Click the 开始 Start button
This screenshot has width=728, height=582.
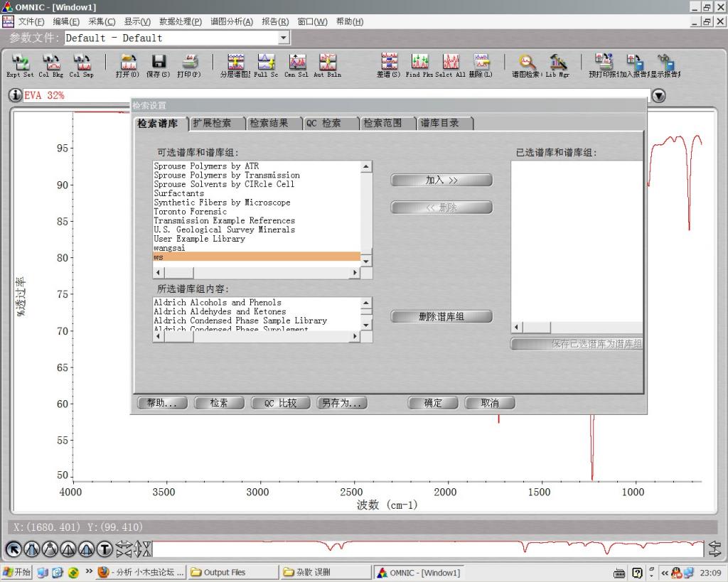pyautogui.click(x=17, y=572)
